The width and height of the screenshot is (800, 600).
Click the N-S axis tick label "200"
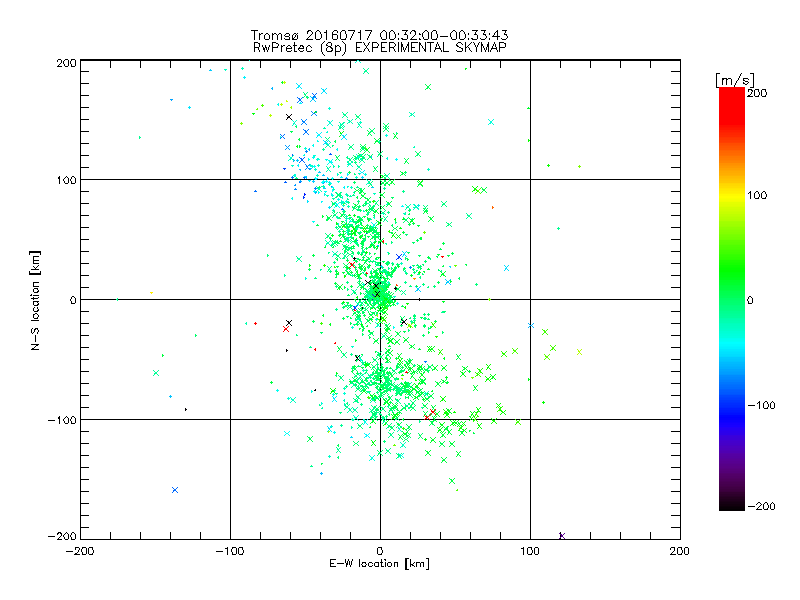[x=66, y=63]
